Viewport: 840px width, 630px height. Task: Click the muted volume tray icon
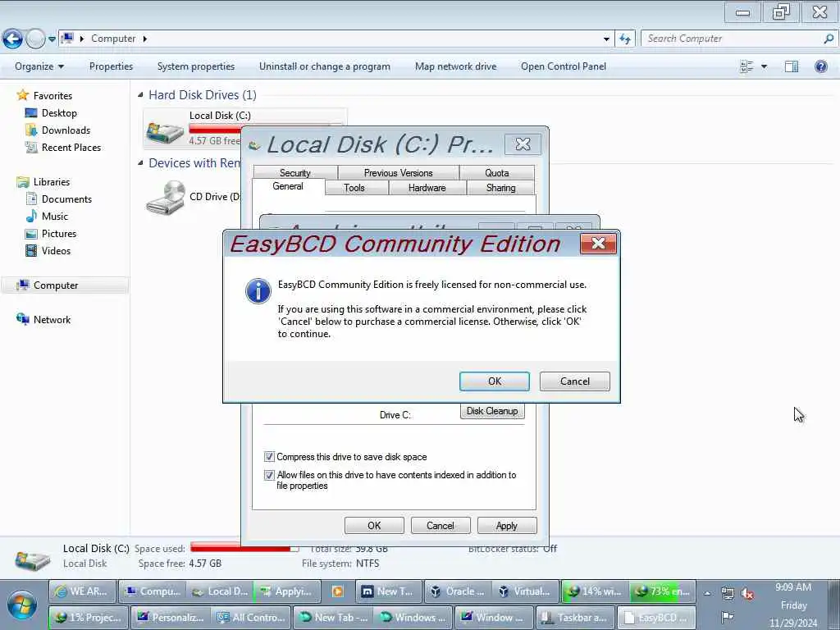pyautogui.click(x=746, y=593)
